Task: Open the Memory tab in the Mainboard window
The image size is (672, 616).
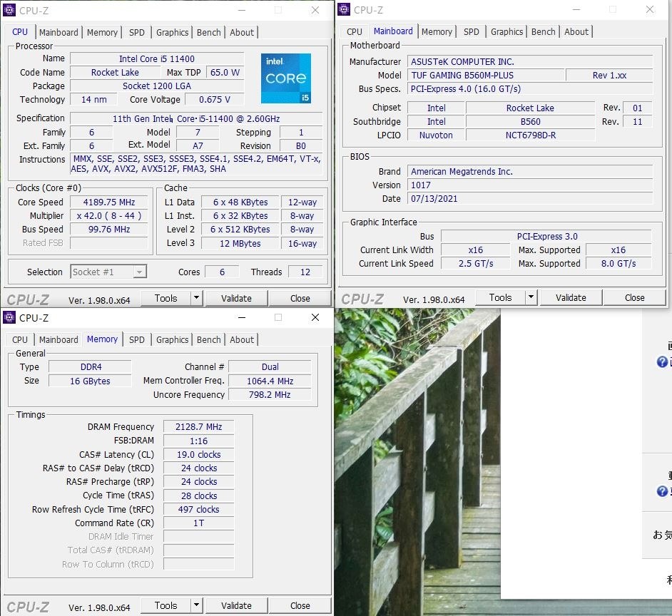Action: 437,31
